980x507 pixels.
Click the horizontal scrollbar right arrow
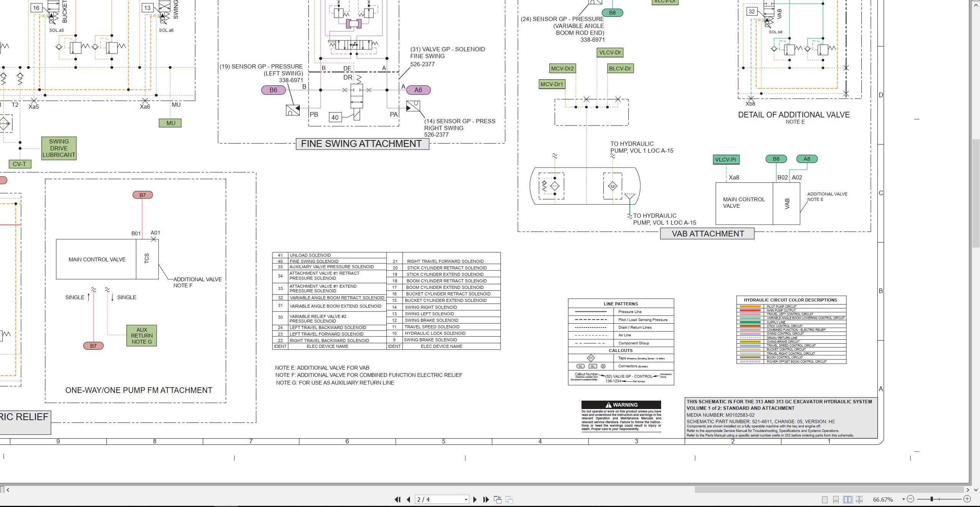(967, 489)
